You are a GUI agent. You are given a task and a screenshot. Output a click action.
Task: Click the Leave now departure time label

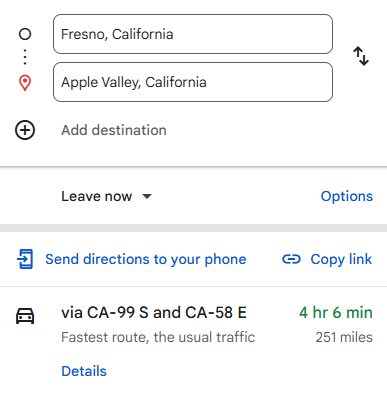pos(97,196)
